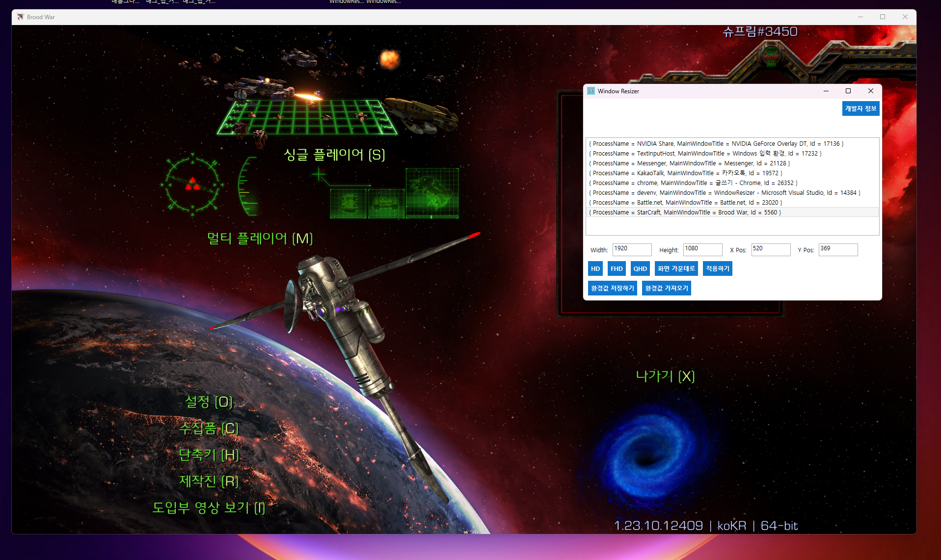
Task: Click the Brood War window title icon
Action: coord(20,17)
